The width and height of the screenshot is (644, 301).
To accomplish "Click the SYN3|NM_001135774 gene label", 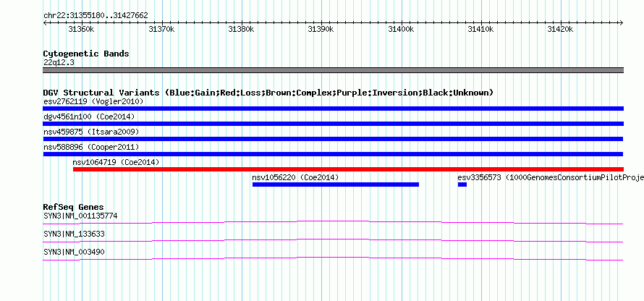I will (80, 216).
